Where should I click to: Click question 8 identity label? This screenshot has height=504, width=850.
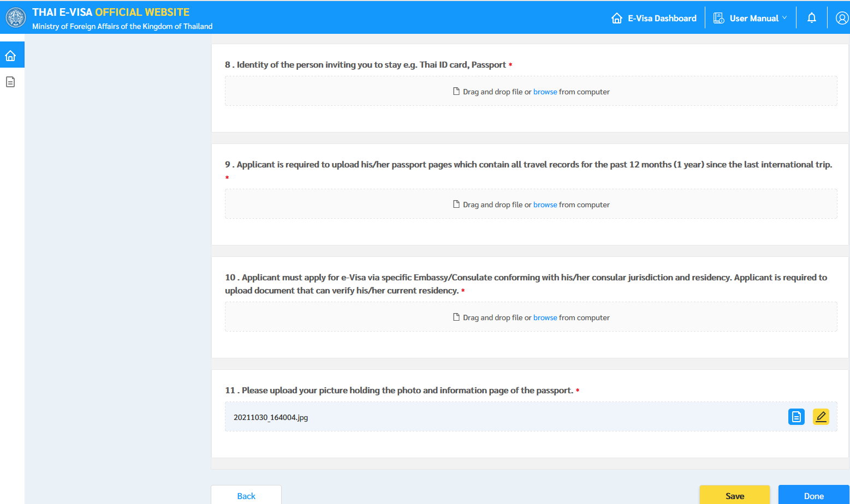(368, 65)
